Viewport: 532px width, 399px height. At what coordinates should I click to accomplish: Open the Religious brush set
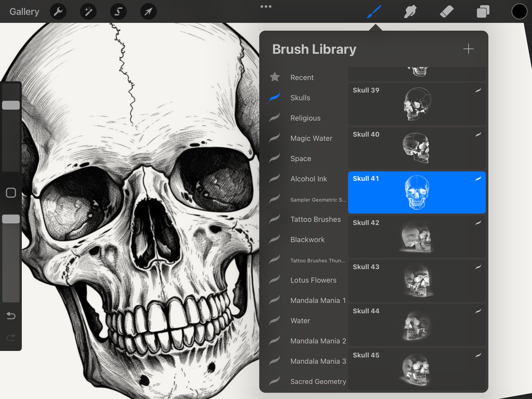coord(305,118)
